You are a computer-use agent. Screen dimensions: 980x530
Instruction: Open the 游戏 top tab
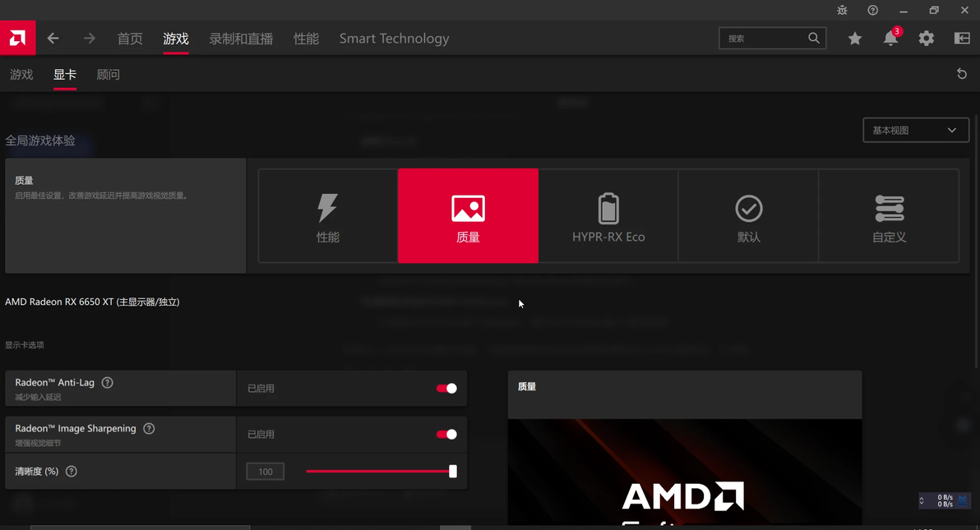coord(176,38)
